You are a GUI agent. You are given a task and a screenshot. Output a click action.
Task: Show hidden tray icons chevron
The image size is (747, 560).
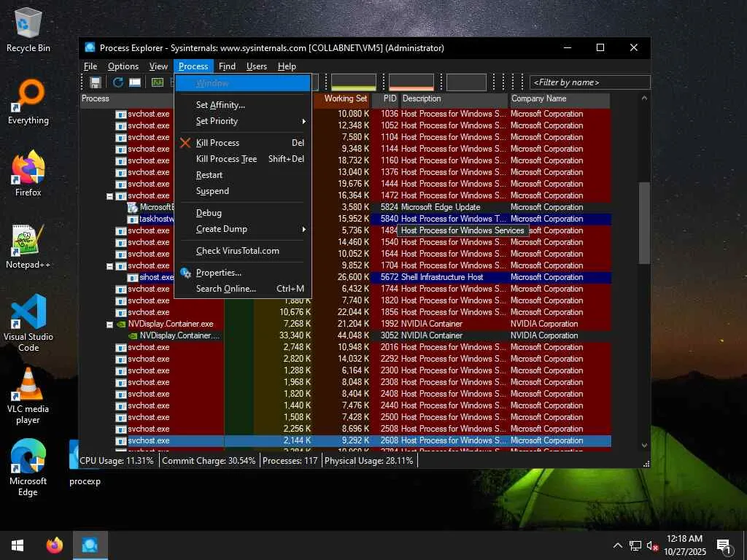[x=617, y=545]
